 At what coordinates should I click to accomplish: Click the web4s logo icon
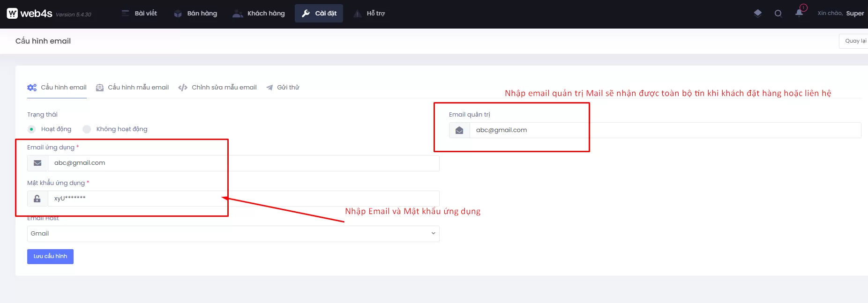tap(12, 14)
